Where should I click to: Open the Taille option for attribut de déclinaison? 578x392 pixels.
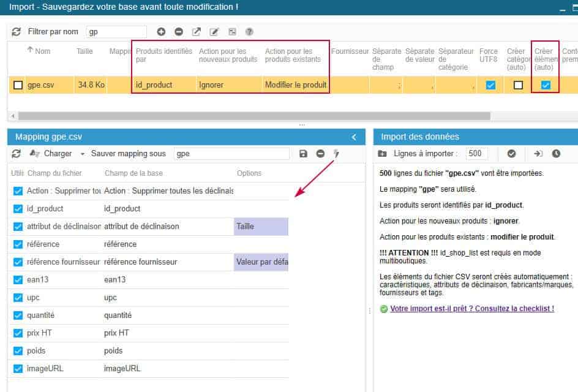[x=261, y=227]
